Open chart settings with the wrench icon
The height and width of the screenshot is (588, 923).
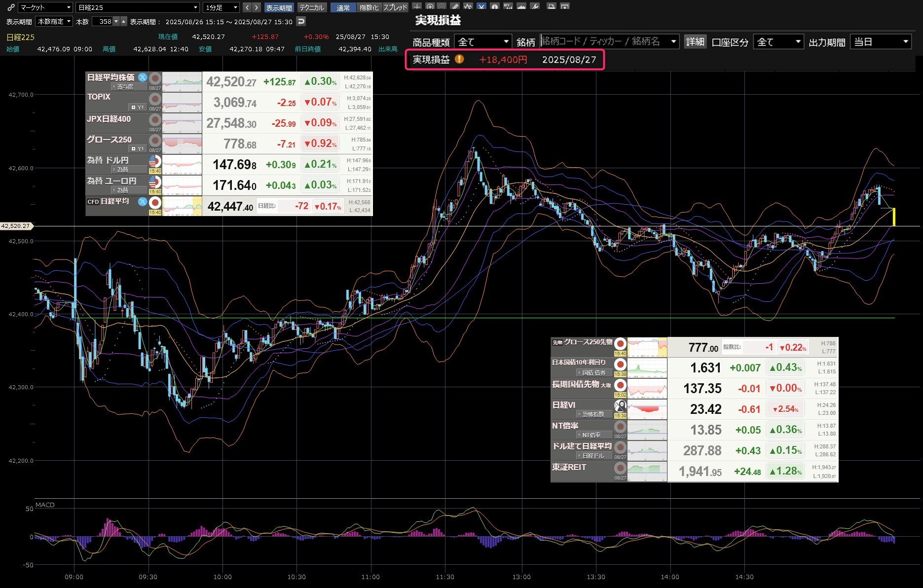(x=535, y=6)
